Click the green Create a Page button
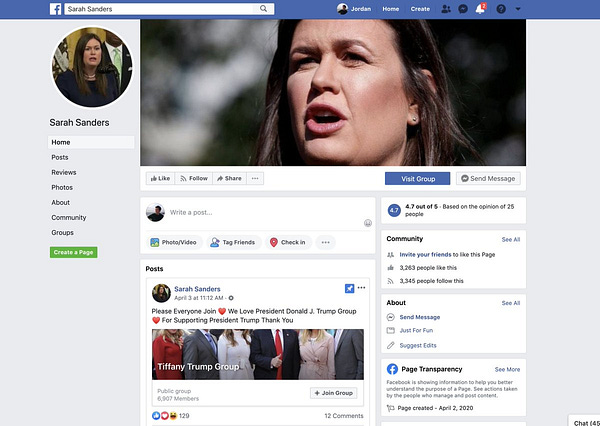The width and height of the screenshot is (600, 426). coord(73,252)
